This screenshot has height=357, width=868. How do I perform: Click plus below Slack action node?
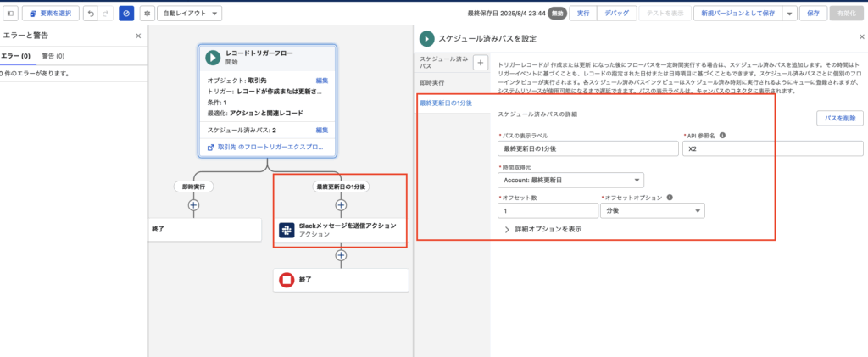341,254
